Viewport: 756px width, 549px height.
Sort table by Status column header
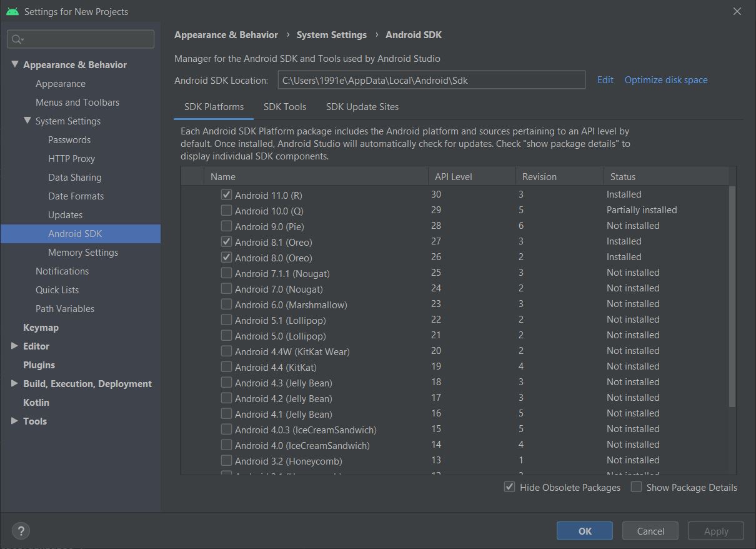(x=666, y=176)
